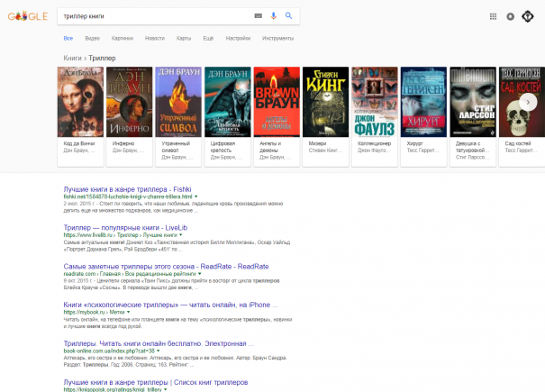Switch to the Картинки tab
The height and width of the screenshot is (392, 545).
(122, 39)
